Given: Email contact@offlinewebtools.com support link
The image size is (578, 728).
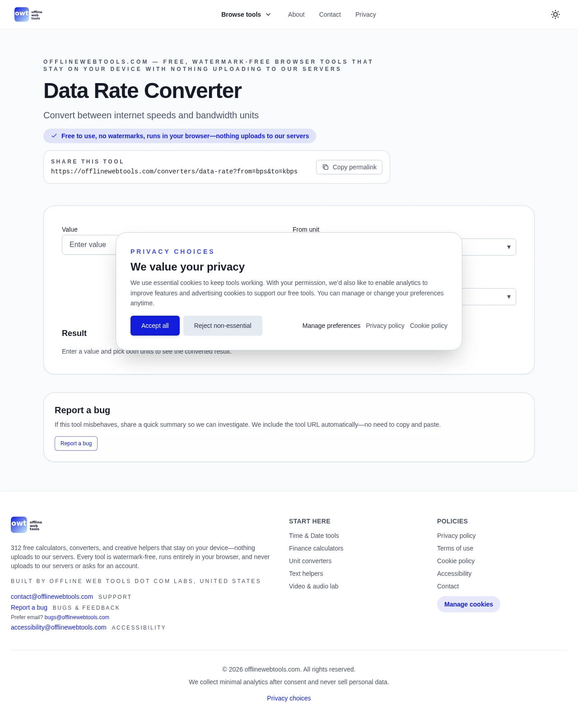Looking at the screenshot, I should point(52,597).
